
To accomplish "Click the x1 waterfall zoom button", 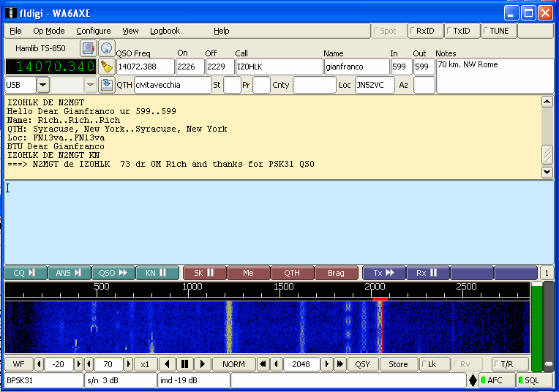I will pos(145,364).
